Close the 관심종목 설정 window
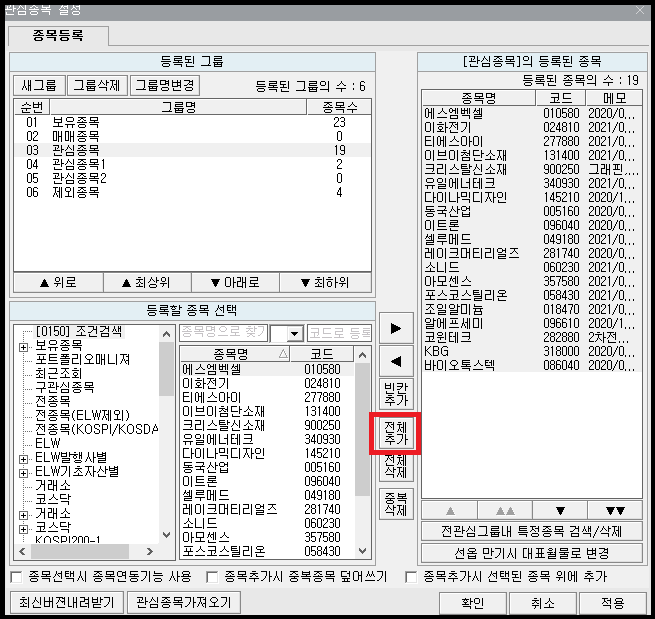Viewport: 655px width, 619px height. pyautogui.click(x=640, y=10)
